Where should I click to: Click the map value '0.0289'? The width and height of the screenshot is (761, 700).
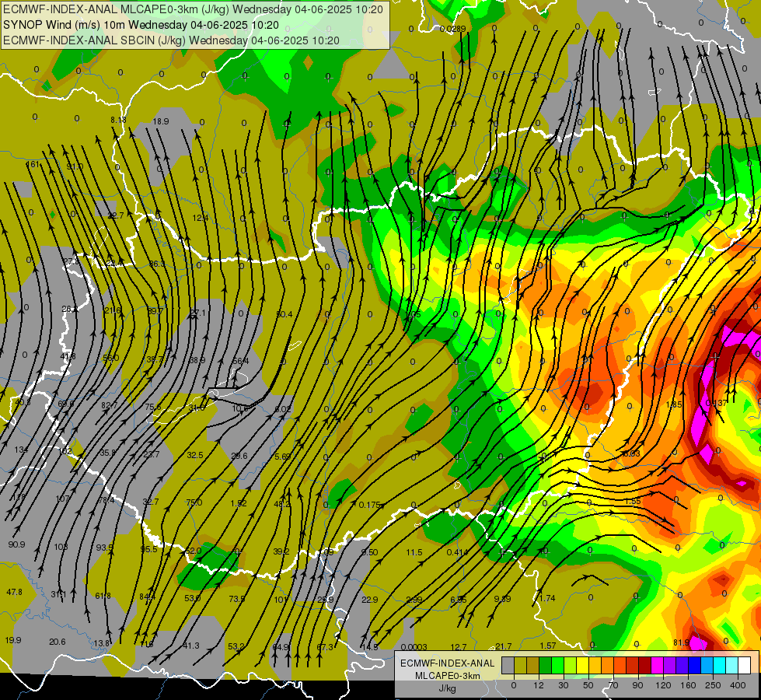click(453, 29)
